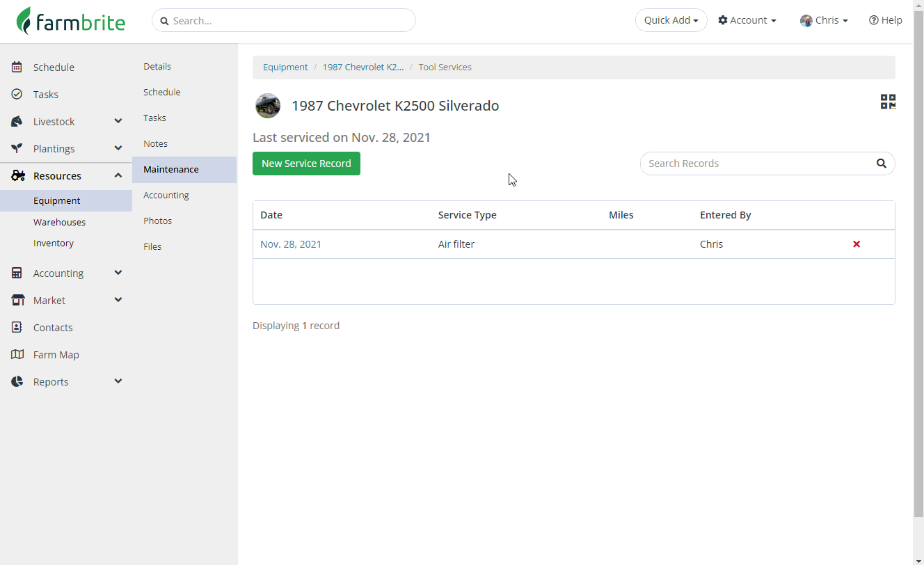Click the 1987 Chevrolet truck thumbnail
The image size is (924, 565).
pos(268,106)
